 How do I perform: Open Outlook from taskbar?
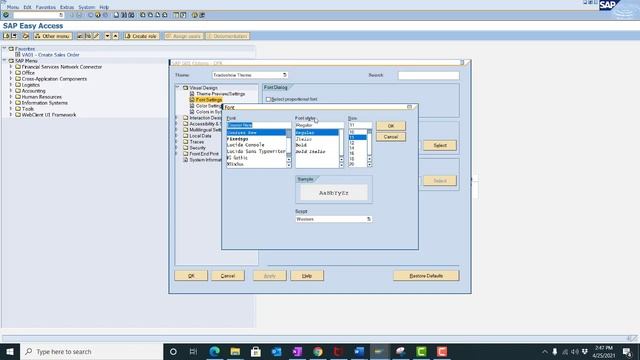pyautogui.click(x=276, y=351)
